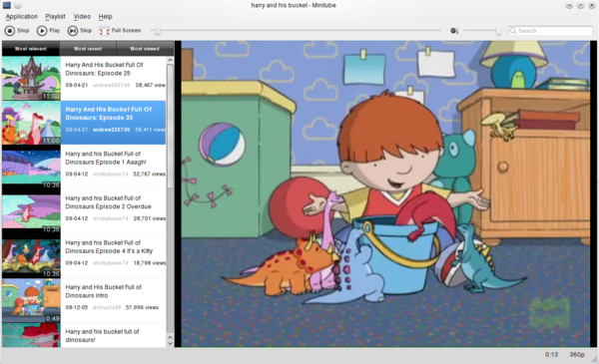Switch to the Most relevant tab
599x364 pixels.
click(x=31, y=49)
